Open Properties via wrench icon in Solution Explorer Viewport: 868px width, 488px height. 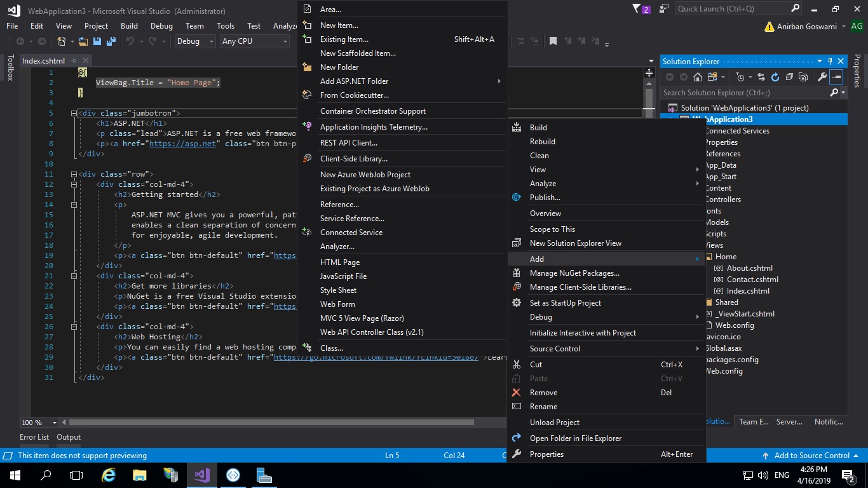[x=822, y=78]
